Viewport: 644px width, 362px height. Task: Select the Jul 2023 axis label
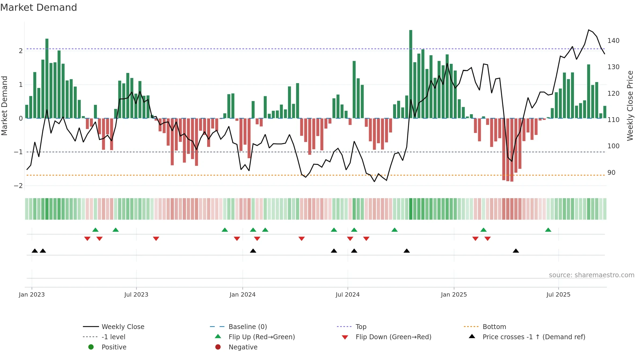pos(136,294)
